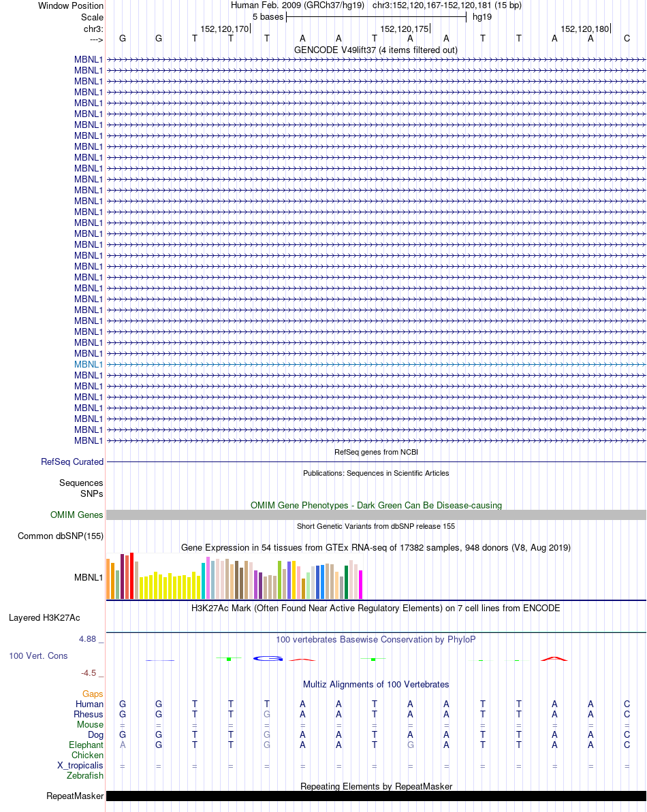Viewport: 647px width, 812px height.
Task: Click the "Chicken" species label
Action: (88, 756)
